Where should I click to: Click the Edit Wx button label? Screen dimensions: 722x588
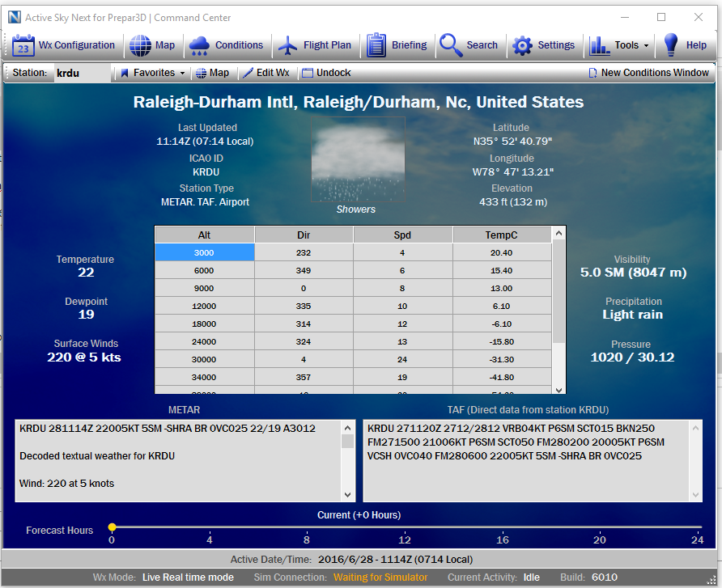coord(273,73)
